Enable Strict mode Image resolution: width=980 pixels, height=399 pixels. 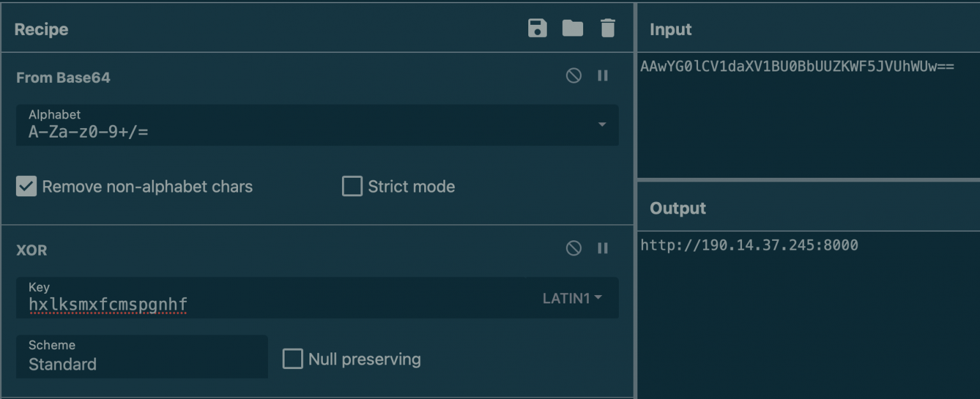352,186
